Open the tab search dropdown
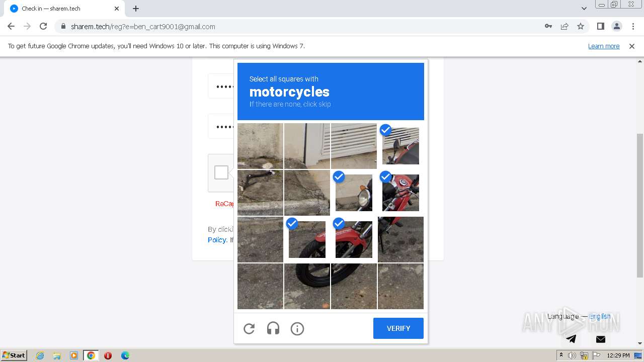Screen dimensions: 644x362 [x=584, y=9]
